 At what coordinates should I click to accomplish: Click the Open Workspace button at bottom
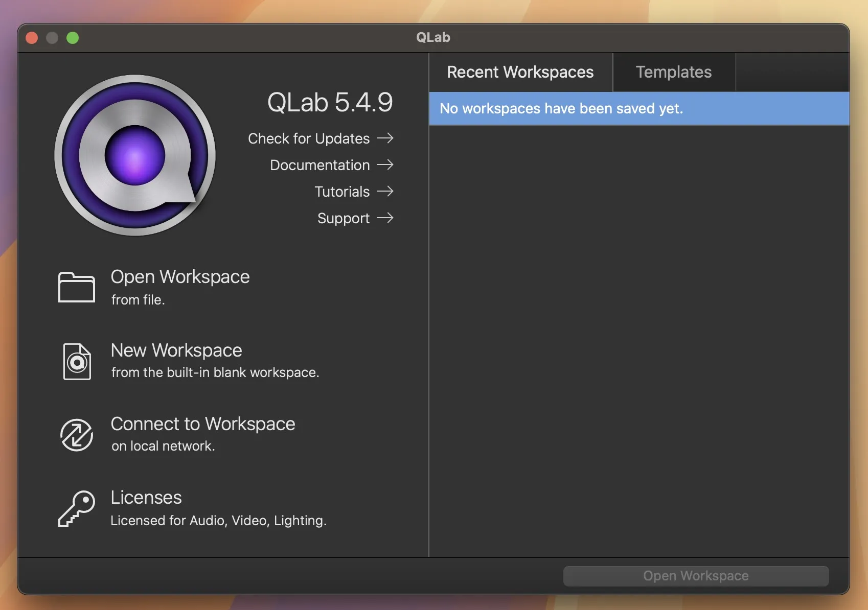coord(696,576)
